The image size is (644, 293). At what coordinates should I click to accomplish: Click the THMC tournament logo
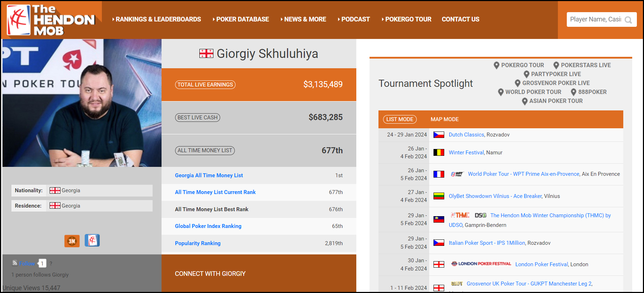(x=460, y=215)
